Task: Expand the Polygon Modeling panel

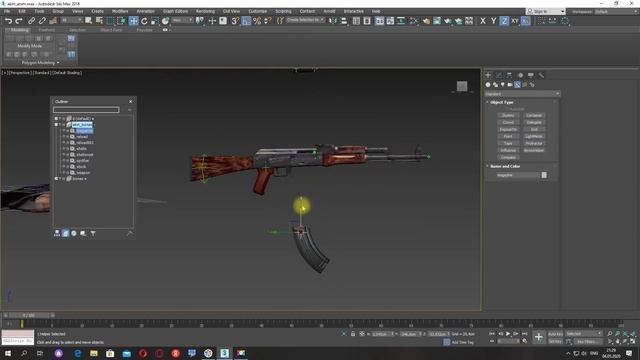Action: pyautogui.click(x=40, y=63)
